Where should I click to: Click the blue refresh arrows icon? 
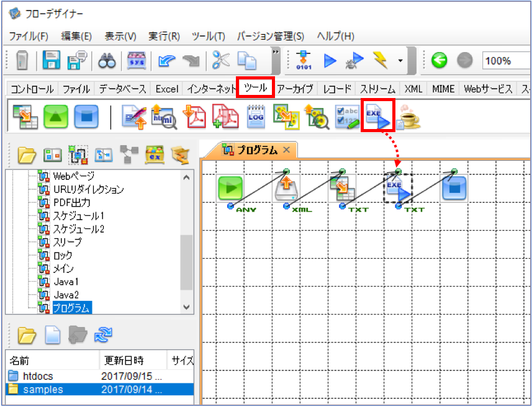point(103,334)
